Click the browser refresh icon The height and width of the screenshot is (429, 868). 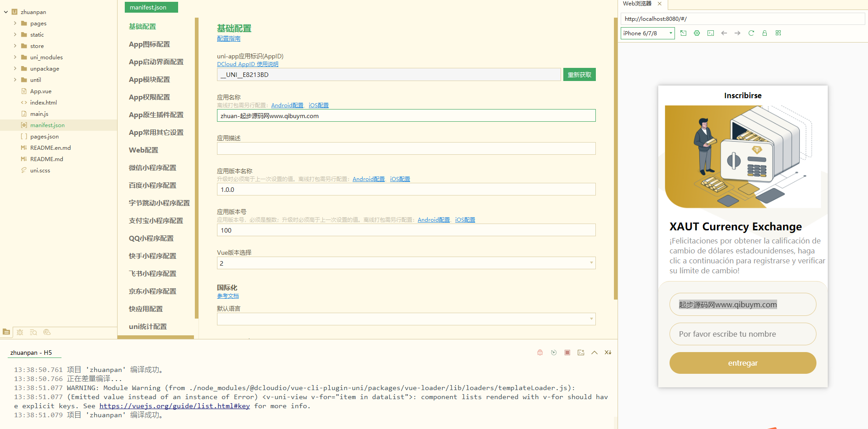click(x=751, y=33)
